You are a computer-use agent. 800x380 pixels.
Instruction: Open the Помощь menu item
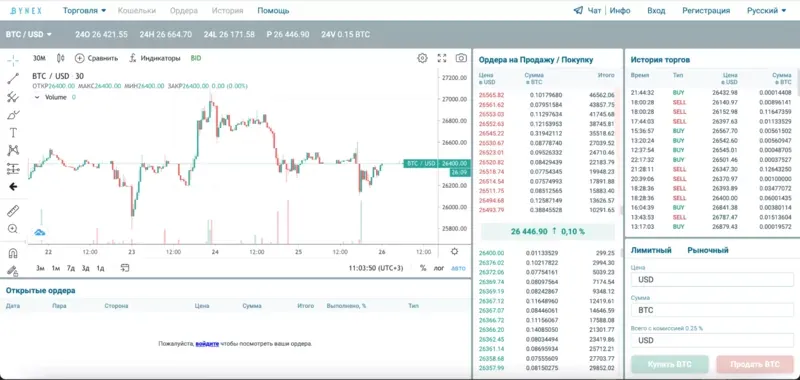point(273,10)
